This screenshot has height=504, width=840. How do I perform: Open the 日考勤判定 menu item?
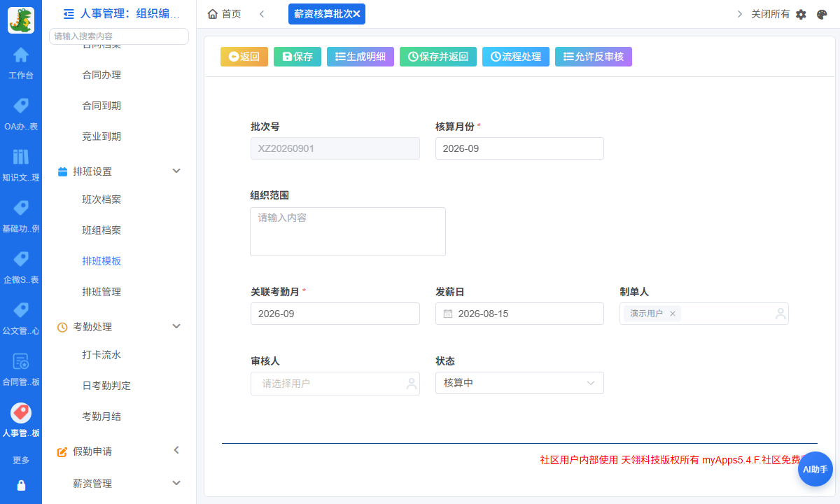(106, 386)
